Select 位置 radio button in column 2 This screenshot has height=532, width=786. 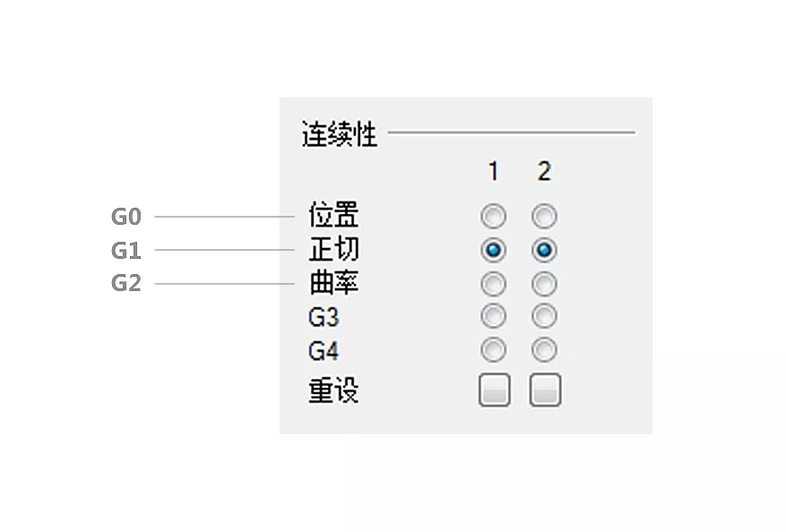click(544, 217)
